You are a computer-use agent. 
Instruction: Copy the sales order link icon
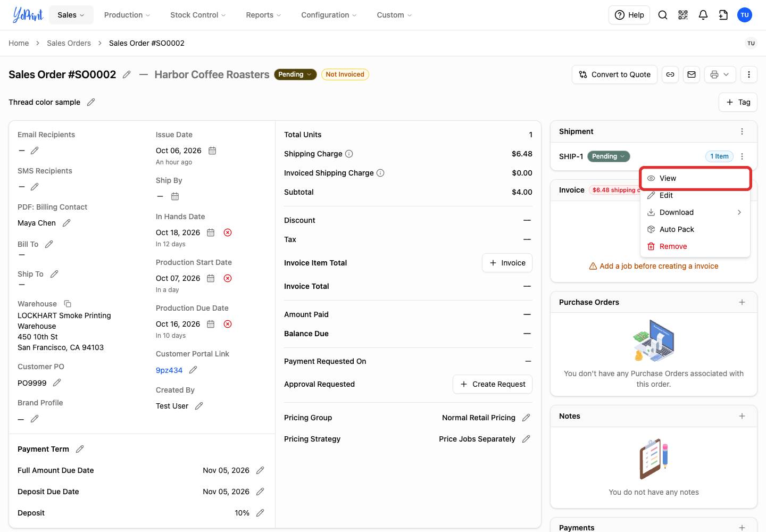[670, 74]
